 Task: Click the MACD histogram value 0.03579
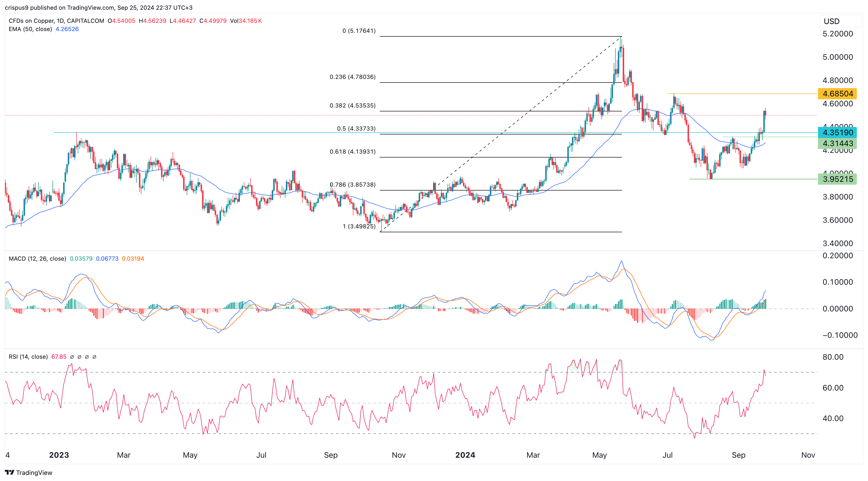click(x=81, y=258)
